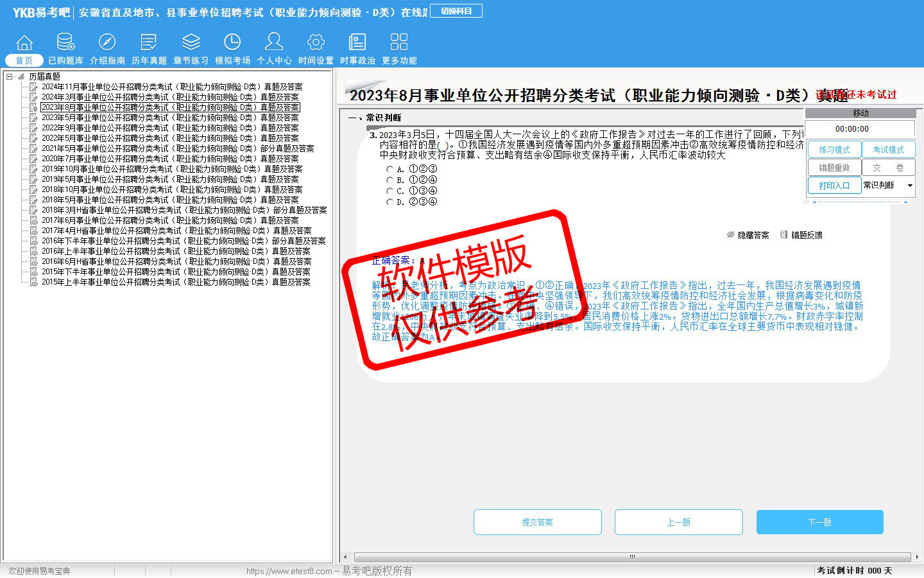The height and width of the screenshot is (578, 924).
Task: Click the 提交答案 submit answer button
Action: pyautogui.click(x=537, y=522)
